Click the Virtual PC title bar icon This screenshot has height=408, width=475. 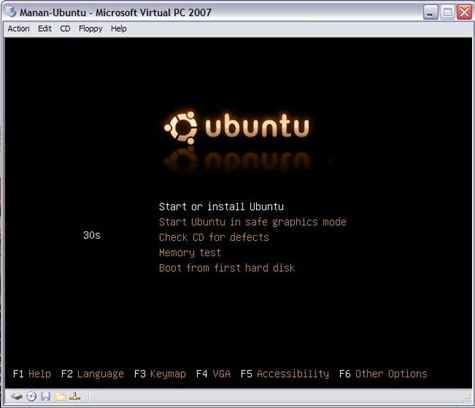coord(11,12)
